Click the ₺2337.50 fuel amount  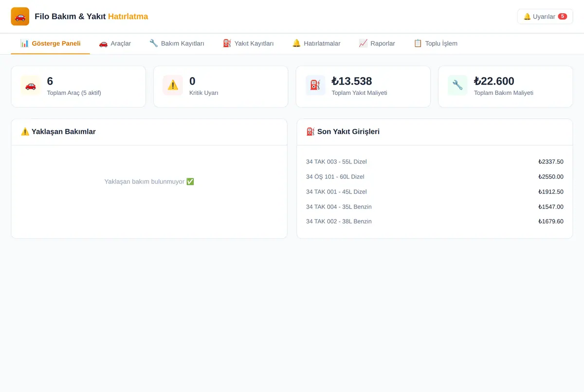pyautogui.click(x=551, y=161)
